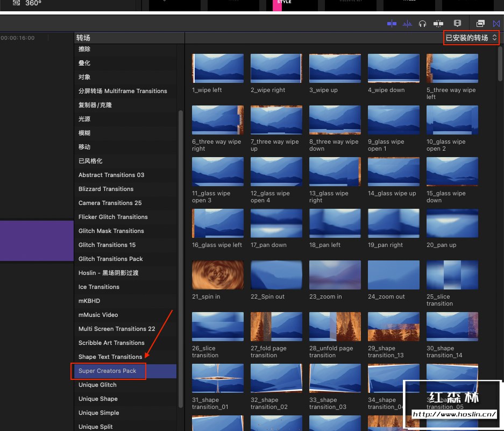This screenshot has height=431, width=504.
Task: Open the Camera Transitions 25 category
Action: click(110, 203)
